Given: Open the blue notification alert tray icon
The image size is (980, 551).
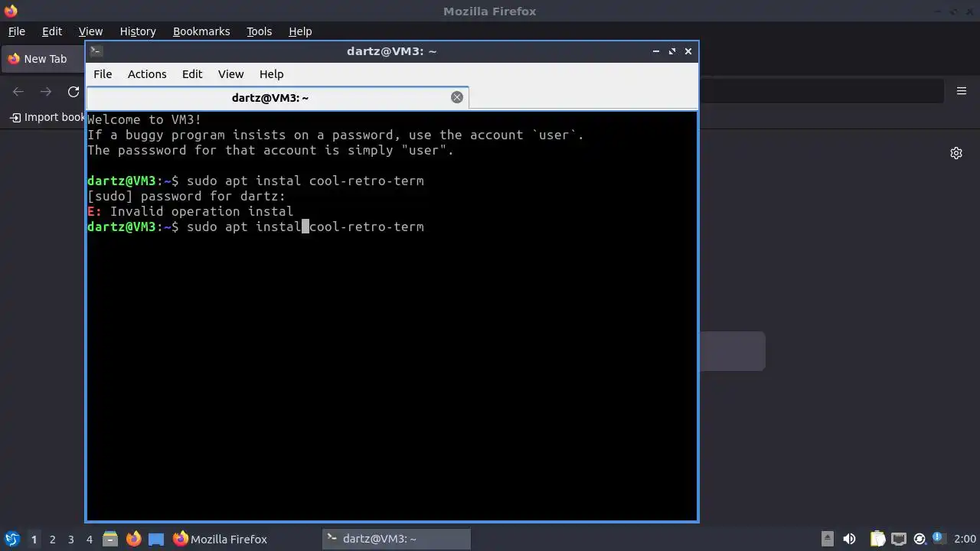Looking at the screenshot, I should [938, 539].
